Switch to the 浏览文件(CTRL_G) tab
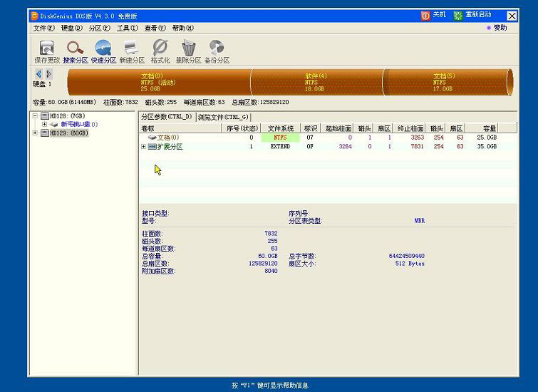 point(223,117)
